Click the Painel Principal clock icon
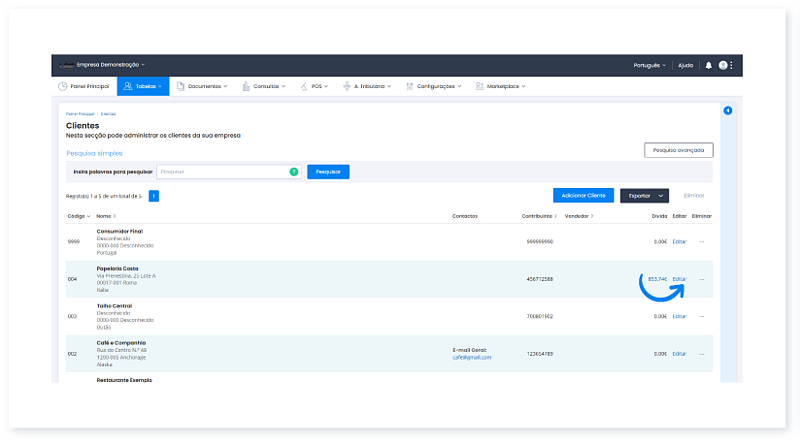This screenshot has height=442, width=800. [x=62, y=87]
